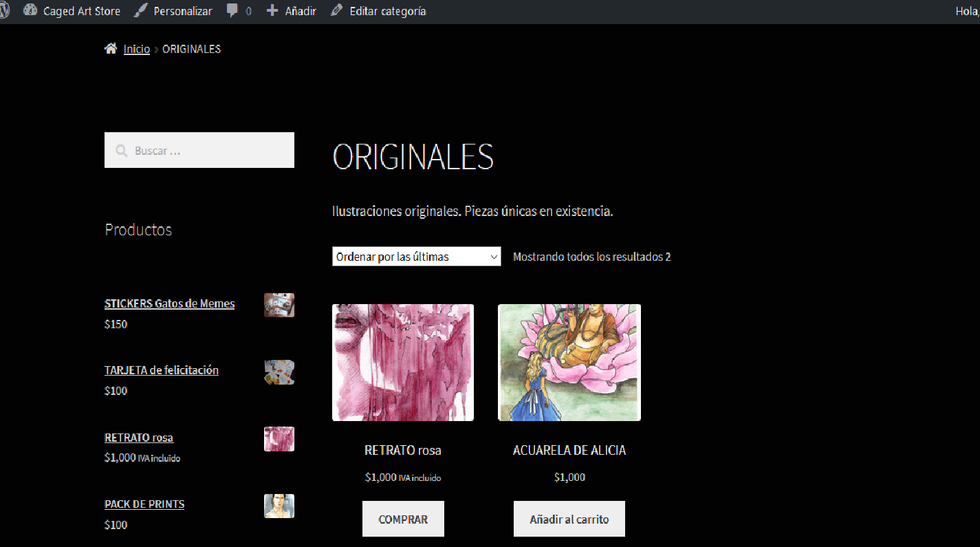
Task: Click the Hola user menu item
Action: point(967,11)
